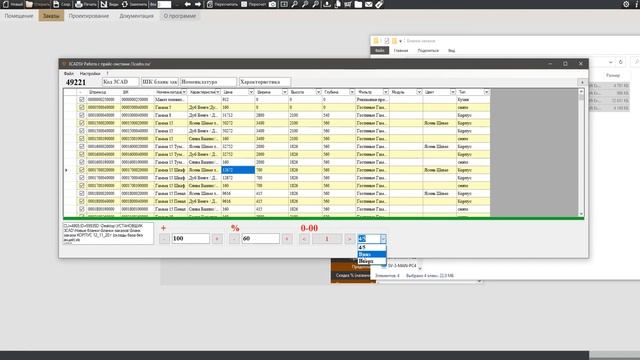Toggle checkbox of Гамма 15 Пенал Дуб Венге row
The image size is (640, 360).
[x=82, y=201]
